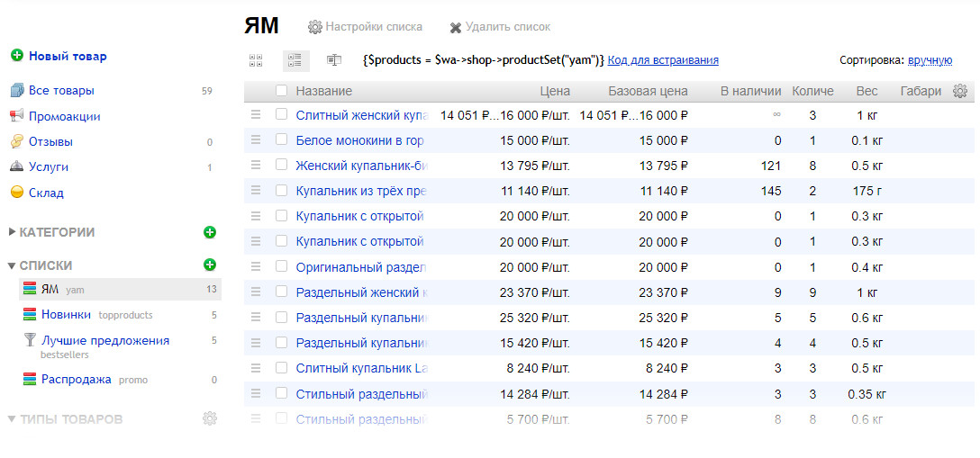Go to the Склад section
This screenshot has width=980, height=458.
coord(46,193)
